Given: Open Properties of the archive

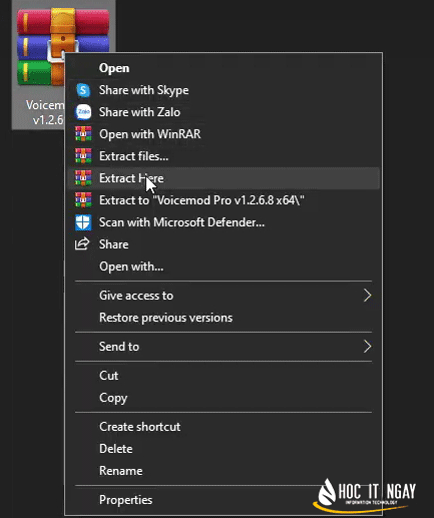Looking at the screenshot, I should click(223, 500).
